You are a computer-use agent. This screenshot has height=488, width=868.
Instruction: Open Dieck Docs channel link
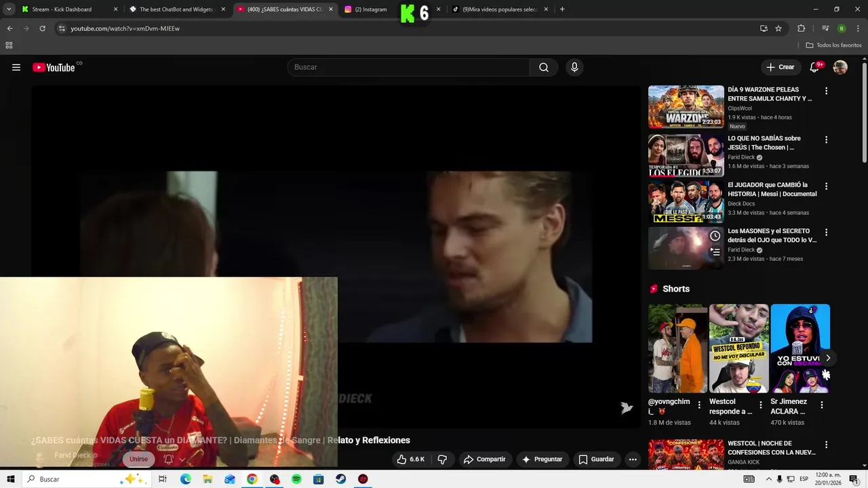741,203
